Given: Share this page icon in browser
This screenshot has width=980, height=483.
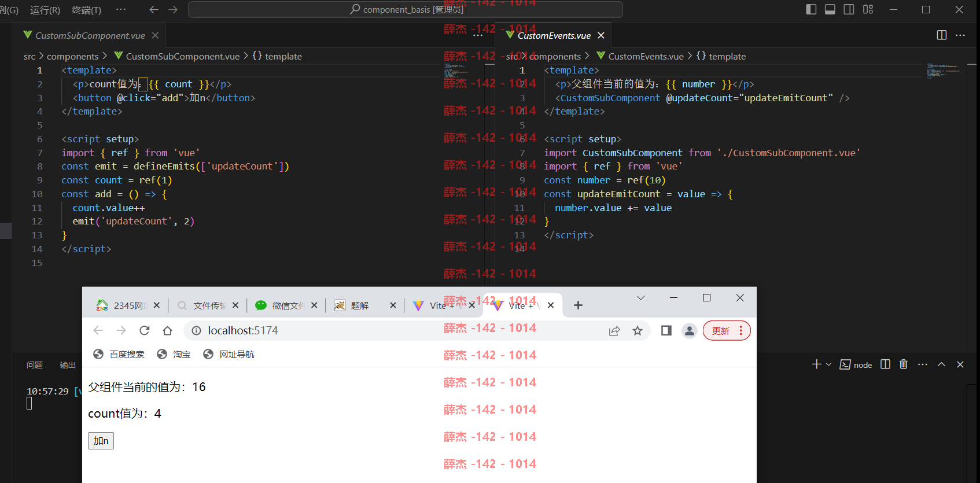Looking at the screenshot, I should tap(614, 330).
